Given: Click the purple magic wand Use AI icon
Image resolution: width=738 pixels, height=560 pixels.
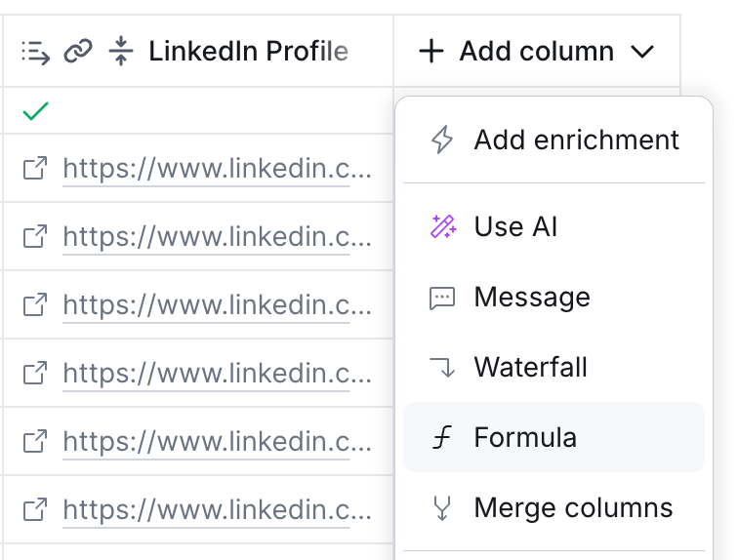Looking at the screenshot, I should [x=442, y=227].
